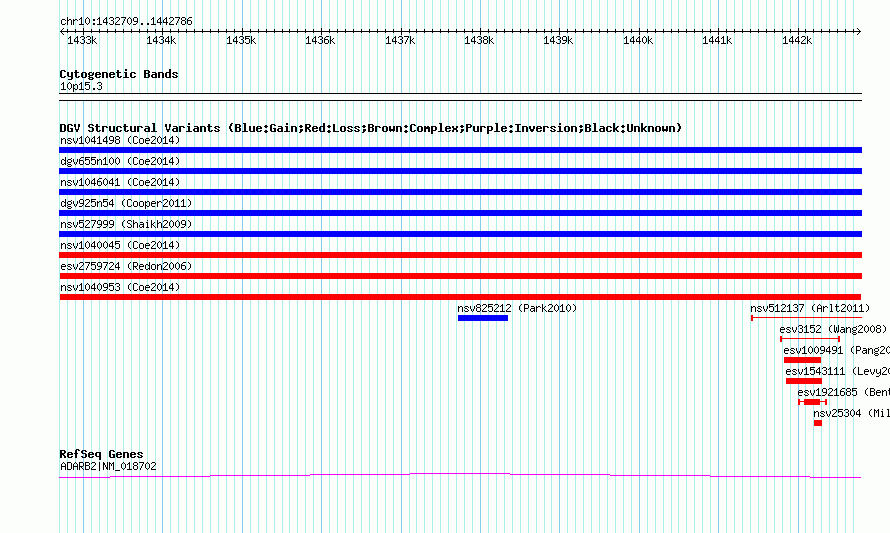Screen dimensions: 890x533
Task: Click the Cytogenetic Bands track title
Action: pos(119,74)
